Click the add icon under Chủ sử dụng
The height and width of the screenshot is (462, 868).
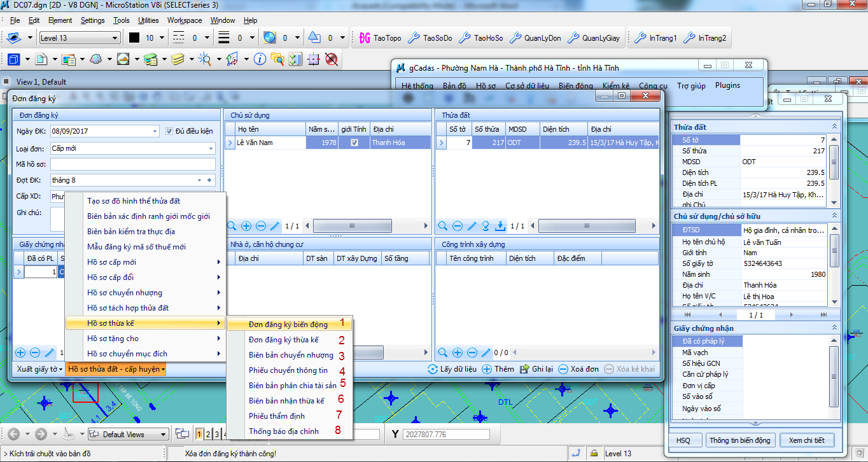[246, 226]
